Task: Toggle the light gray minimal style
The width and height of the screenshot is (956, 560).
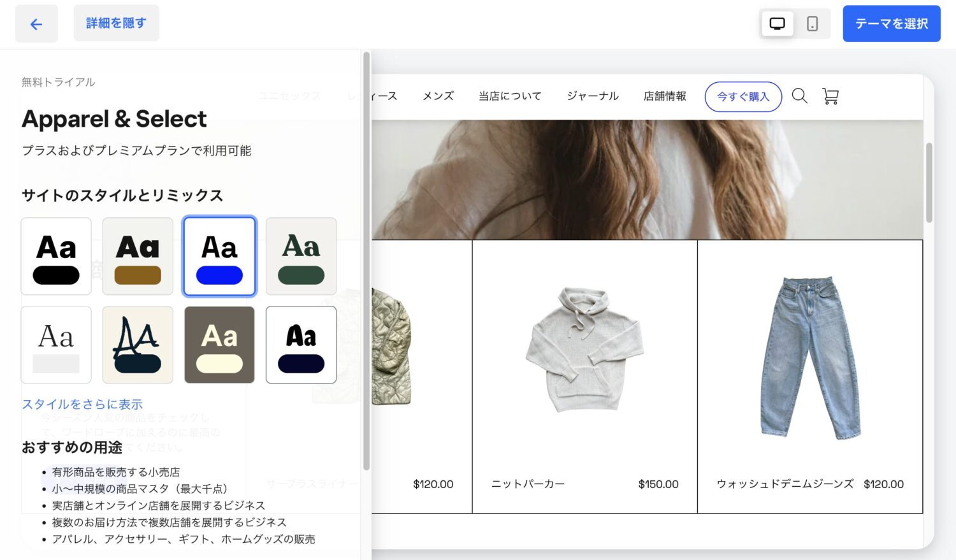Action: click(x=56, y=345)
